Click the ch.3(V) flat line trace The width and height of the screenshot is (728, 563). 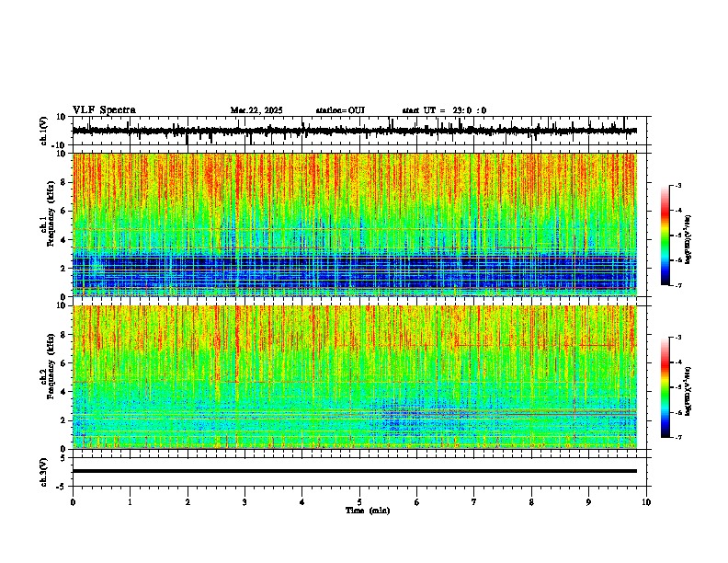pos(355,471)
